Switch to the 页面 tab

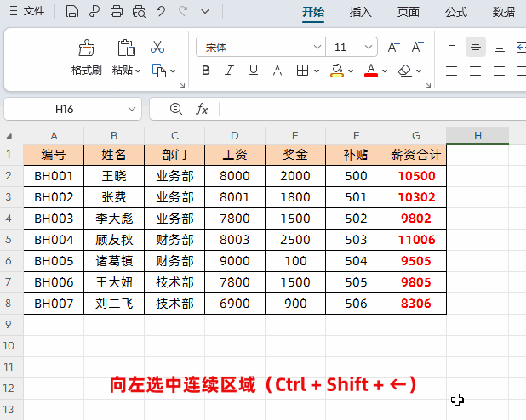coord(409,13)
